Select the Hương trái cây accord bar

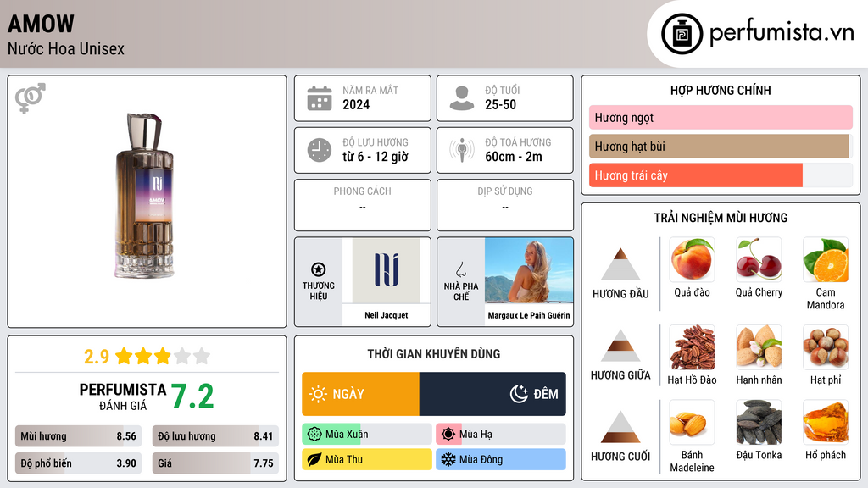click(x=721, y=175)
